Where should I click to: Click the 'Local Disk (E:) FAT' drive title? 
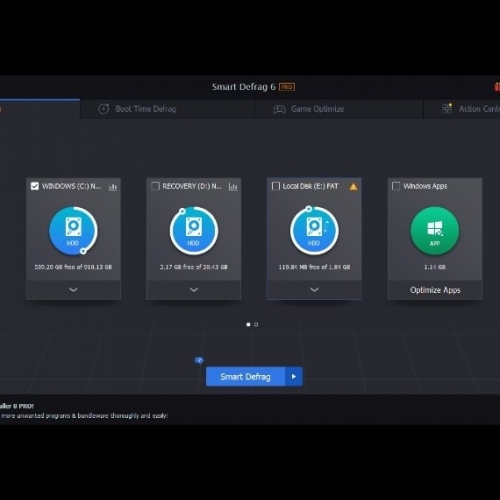[x=310, y=186]
